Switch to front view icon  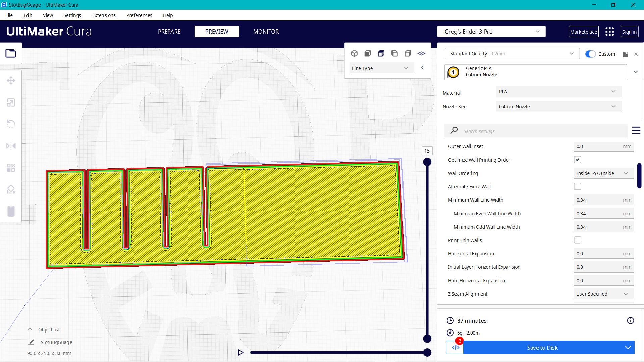(x=368, y=53)
